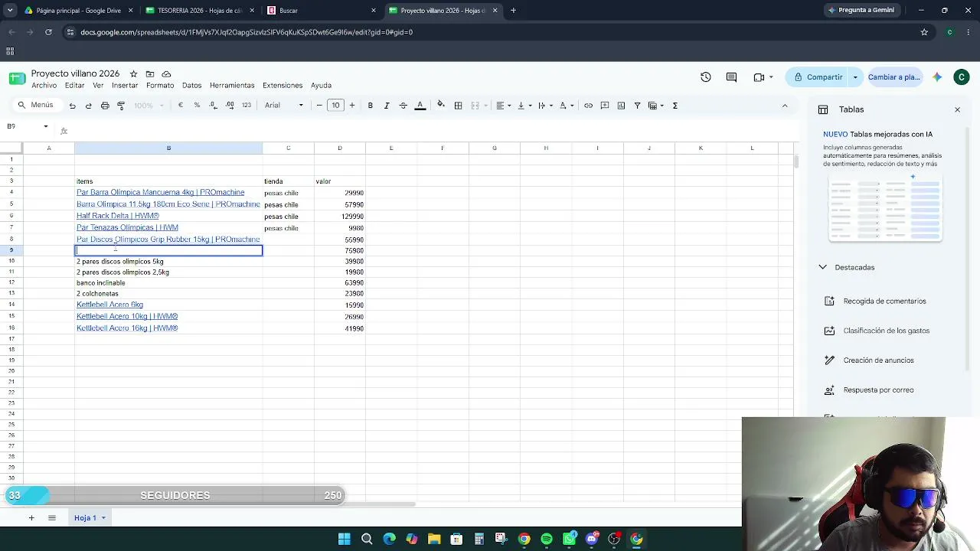
Task: Open fill color picker
Action: click(x=441, y=106)
